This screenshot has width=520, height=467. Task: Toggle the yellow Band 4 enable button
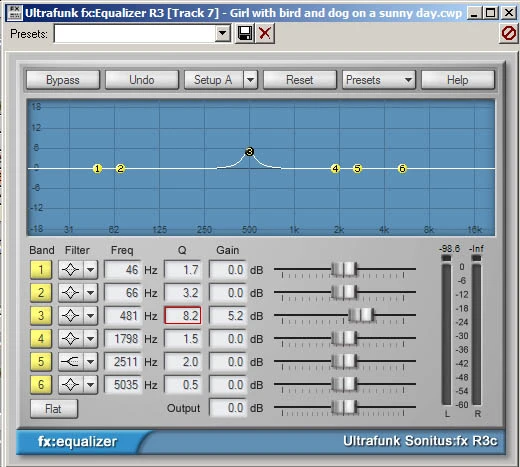pyautogui.click(x=41, y=339)
